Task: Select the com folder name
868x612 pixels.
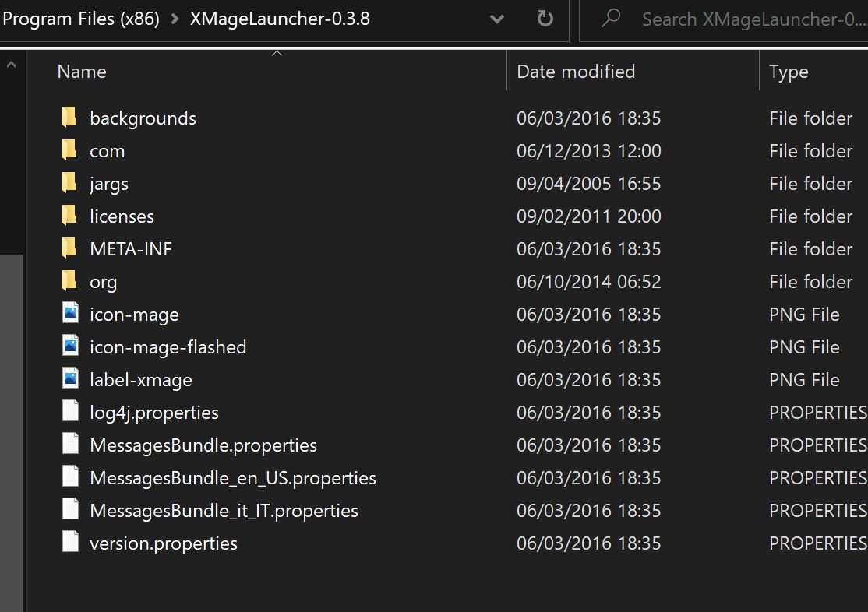Action: (x=108, y=151)
